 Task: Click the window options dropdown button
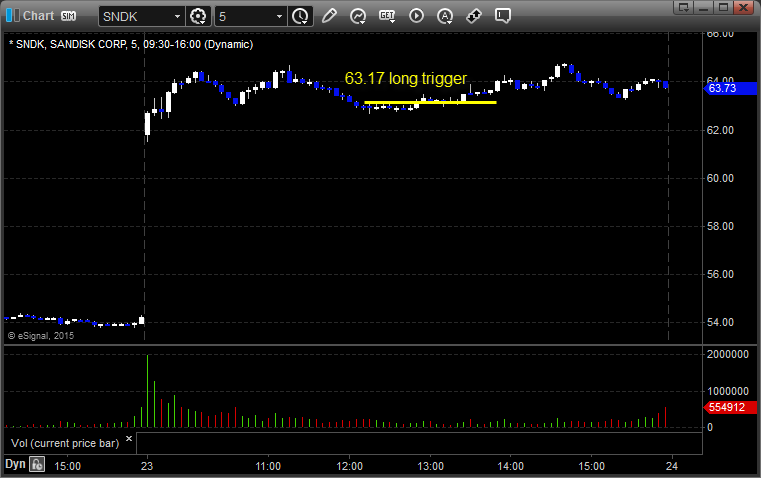(x=684, y=7)
